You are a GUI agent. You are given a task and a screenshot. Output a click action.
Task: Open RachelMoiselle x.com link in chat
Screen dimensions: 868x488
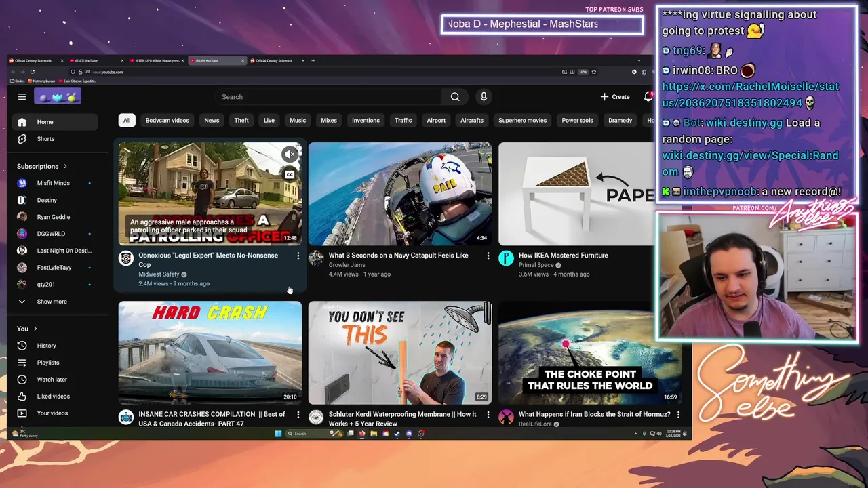pos(750,95)
